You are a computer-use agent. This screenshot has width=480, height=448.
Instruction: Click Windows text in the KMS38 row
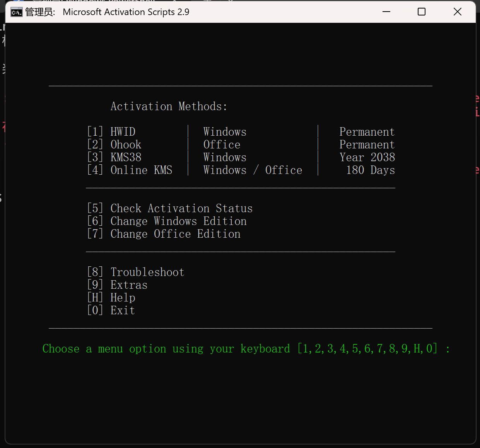tap(225, 157)
